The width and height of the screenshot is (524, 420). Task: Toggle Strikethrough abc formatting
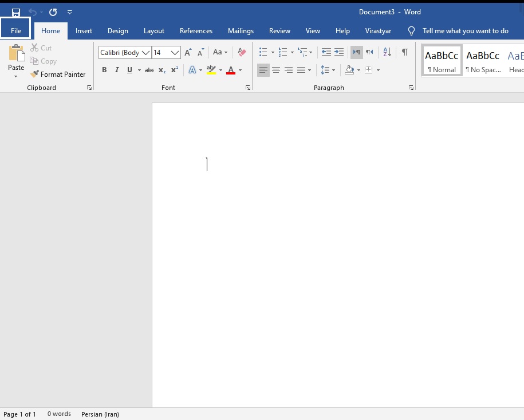click(149, 70)
